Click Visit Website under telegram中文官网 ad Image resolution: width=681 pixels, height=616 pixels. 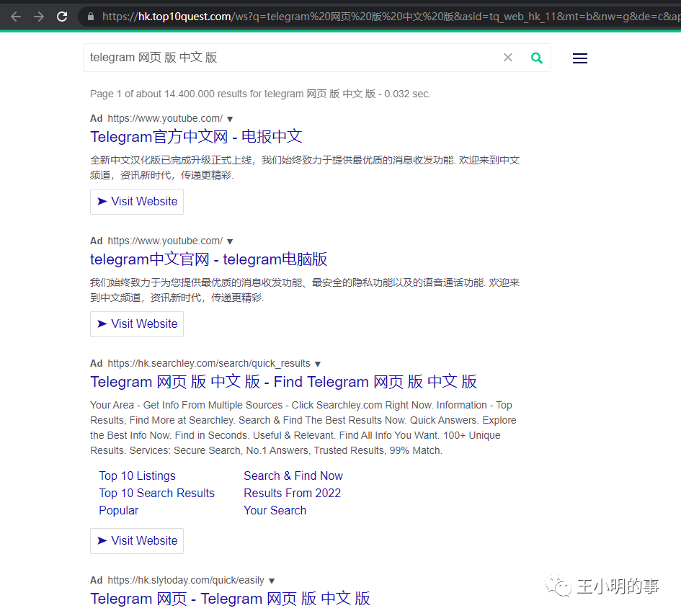(x=137, y=323)
